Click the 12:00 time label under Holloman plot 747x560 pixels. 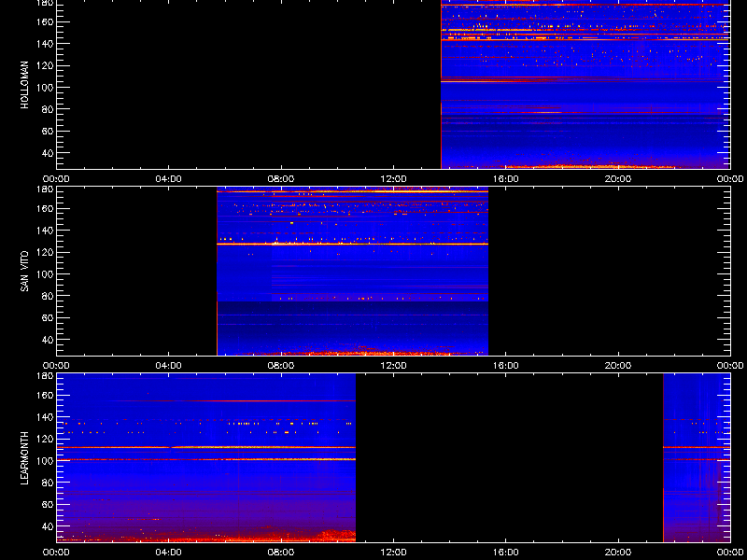pyautogui.click(x=393, y=179)
